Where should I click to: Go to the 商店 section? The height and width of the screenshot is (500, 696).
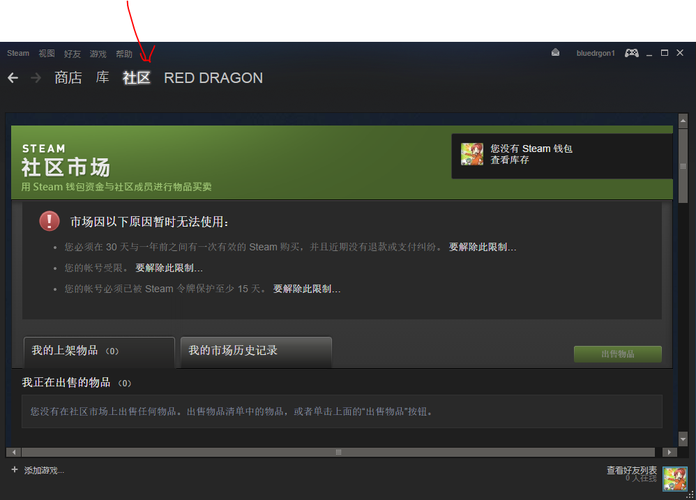[68, 78]
